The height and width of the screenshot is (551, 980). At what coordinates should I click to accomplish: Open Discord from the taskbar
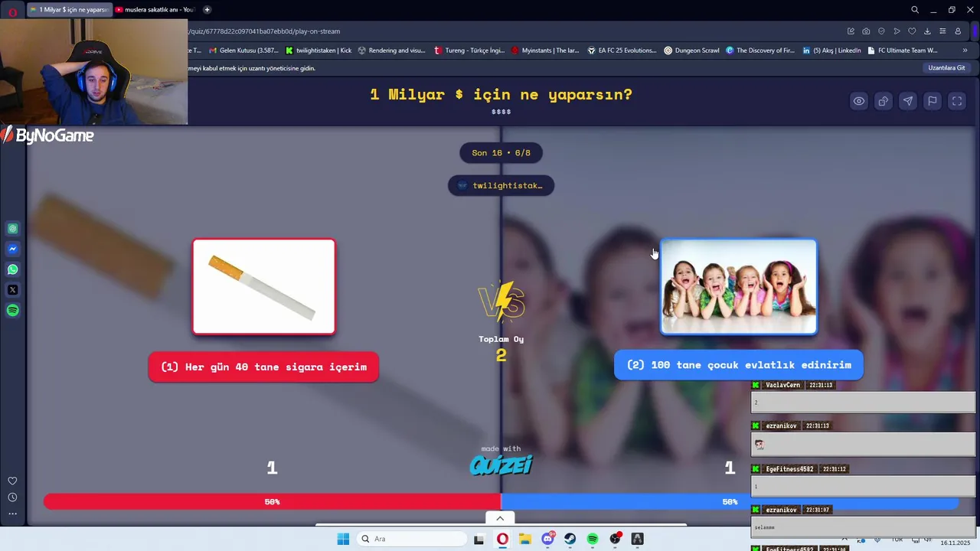548,539
